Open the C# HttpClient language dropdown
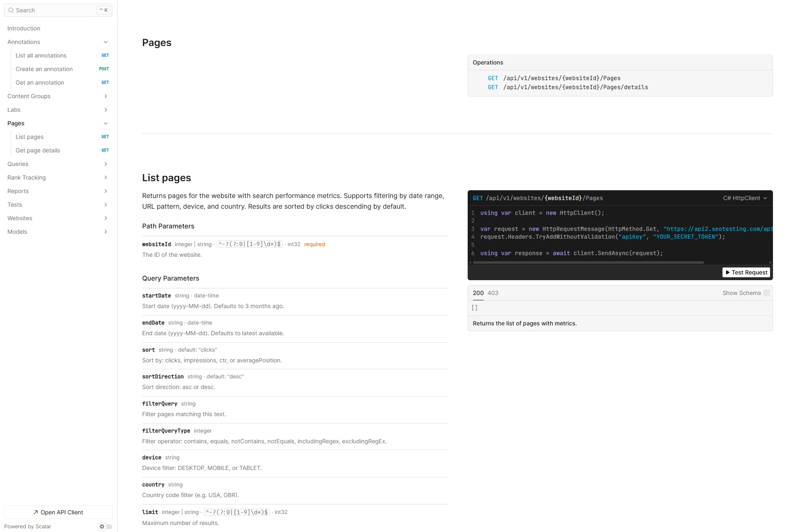 [745, 198]
